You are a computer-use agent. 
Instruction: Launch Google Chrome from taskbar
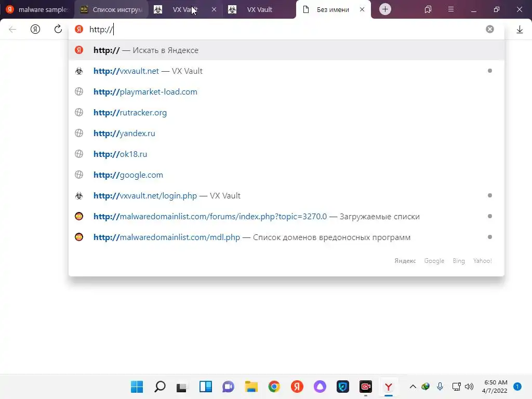point(274,387)
